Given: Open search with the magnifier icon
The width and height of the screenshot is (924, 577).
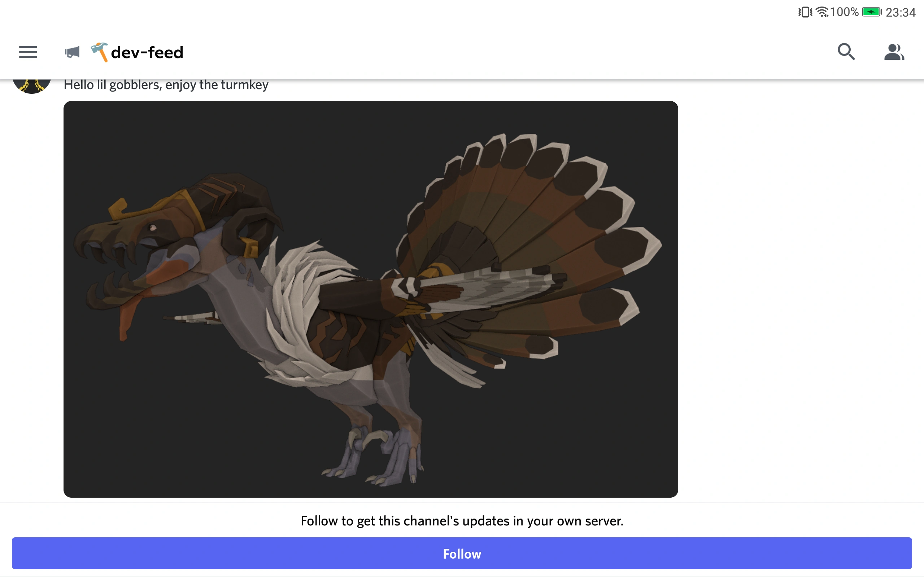Looking at the screenshot, I should (846, 52).
